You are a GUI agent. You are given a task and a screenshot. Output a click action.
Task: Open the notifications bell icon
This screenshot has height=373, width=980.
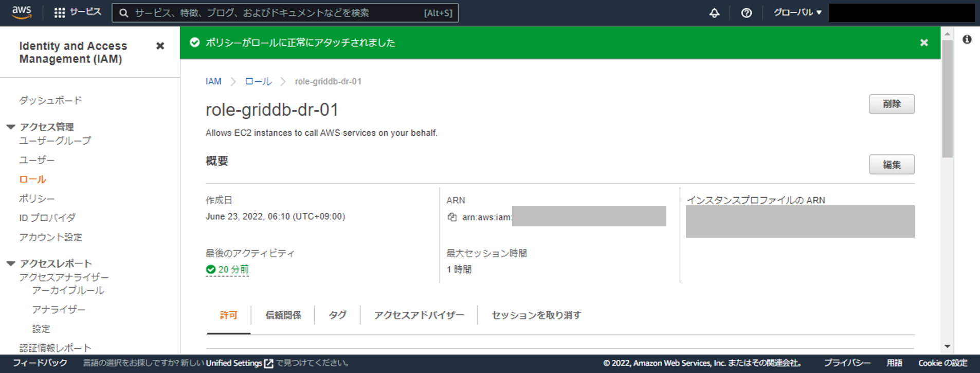(x=714, y=13)
